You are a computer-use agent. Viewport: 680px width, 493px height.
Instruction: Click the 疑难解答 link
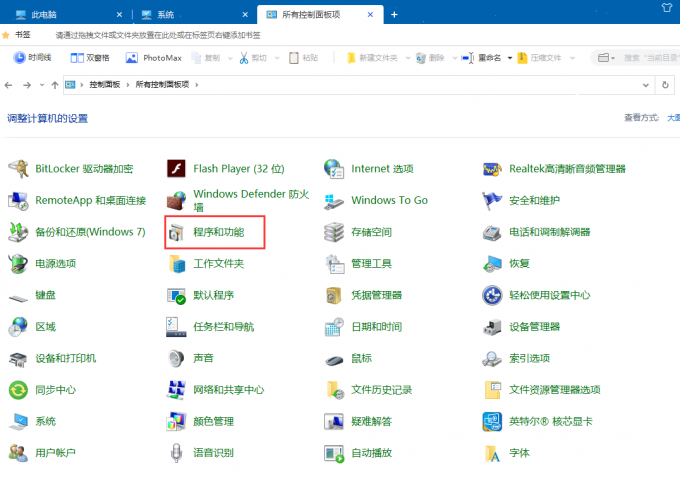click(x=371, y=421)
